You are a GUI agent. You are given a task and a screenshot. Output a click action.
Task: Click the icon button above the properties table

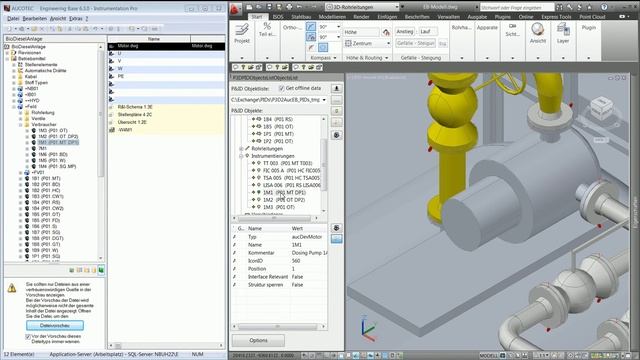point(336,228)
